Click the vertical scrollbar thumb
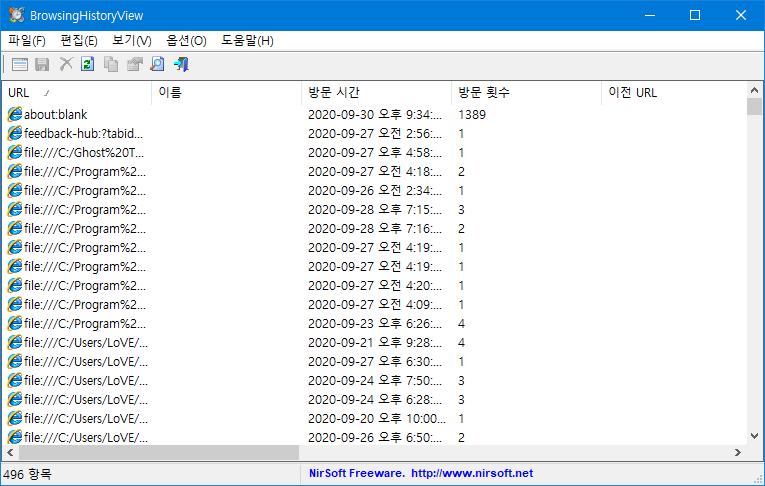Viewport: 765px width, 486px height. click(754, 106)
